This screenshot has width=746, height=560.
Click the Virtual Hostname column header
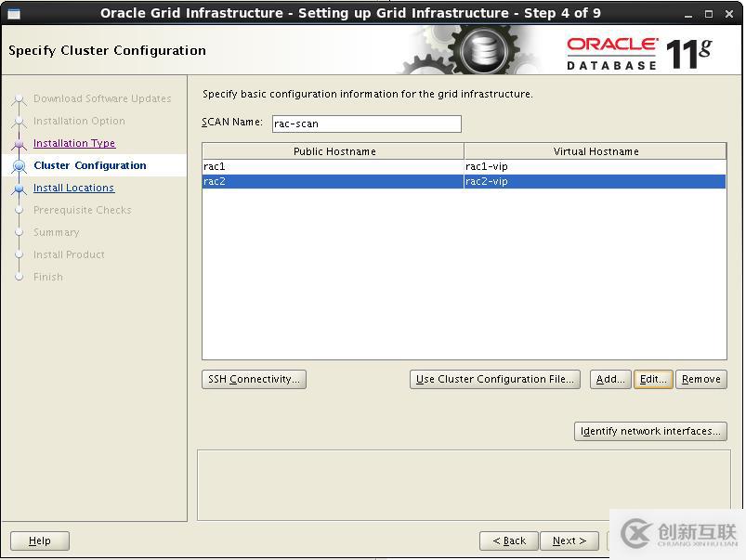pos(595,151)
